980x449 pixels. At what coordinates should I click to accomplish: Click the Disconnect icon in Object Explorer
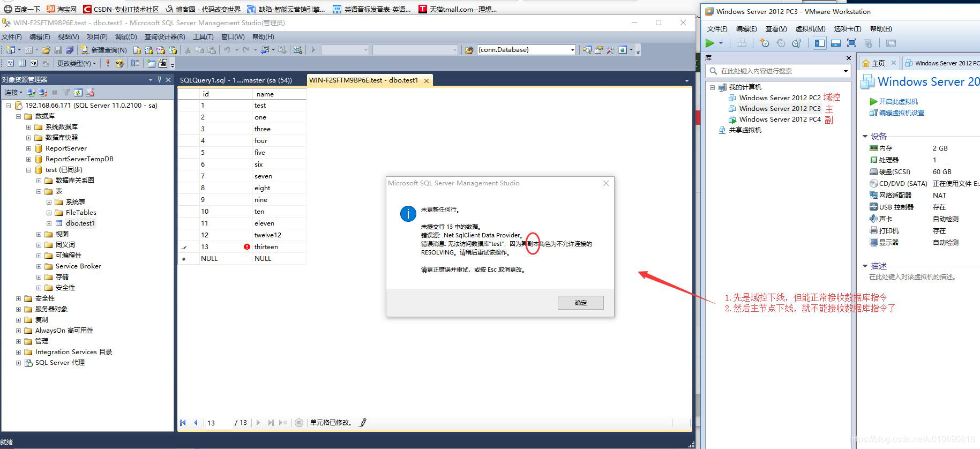coord(43,93)
